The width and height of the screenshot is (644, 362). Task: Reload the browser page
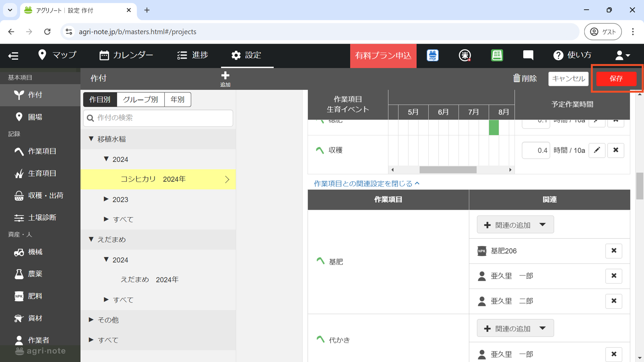[x=47, y=32]
